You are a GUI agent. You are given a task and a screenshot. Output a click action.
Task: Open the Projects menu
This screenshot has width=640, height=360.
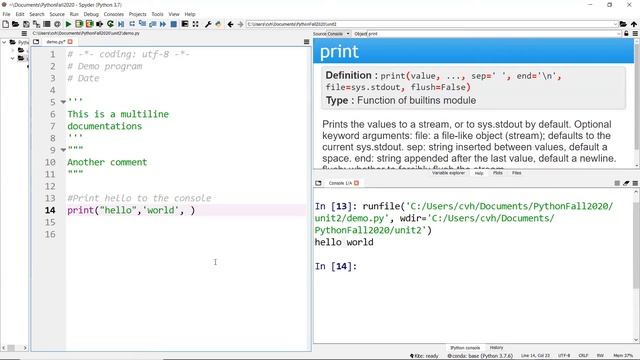pyautogui.click(x=138, y=14)
